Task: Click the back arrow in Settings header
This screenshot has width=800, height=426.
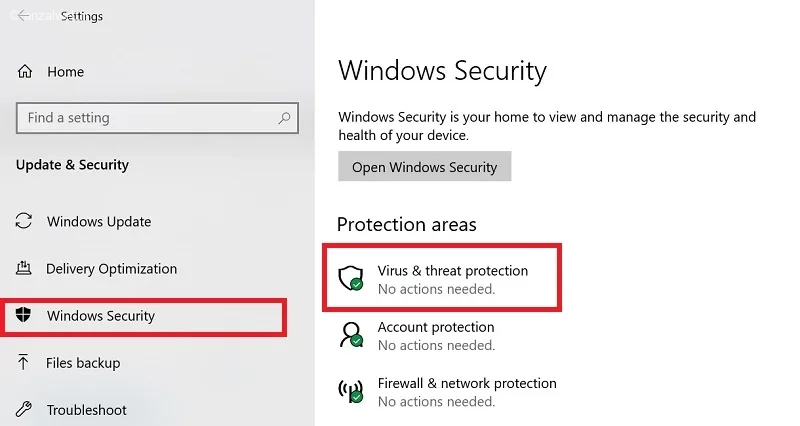Action: (x=23, y=16)
